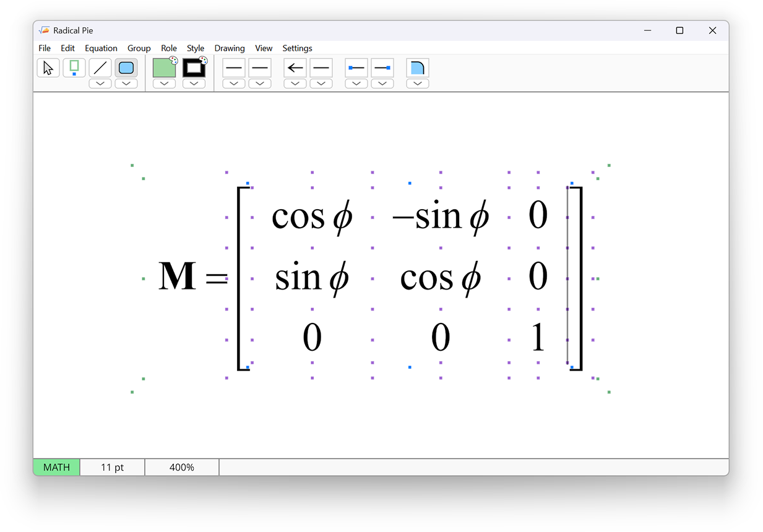This screenshot has height=532, width=763.
Task: Select the straight line tool
Action: (x=100, y=67)
